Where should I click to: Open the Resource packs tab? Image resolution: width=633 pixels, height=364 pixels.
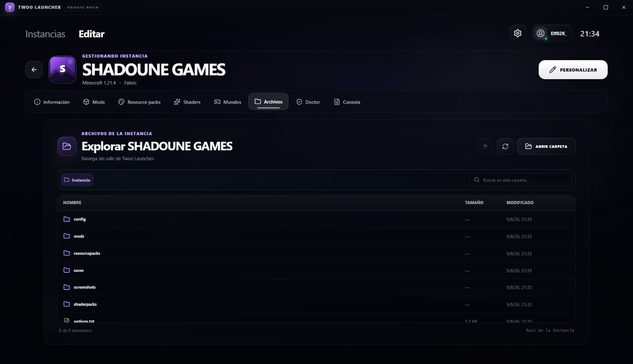click(x=139, y=102)
